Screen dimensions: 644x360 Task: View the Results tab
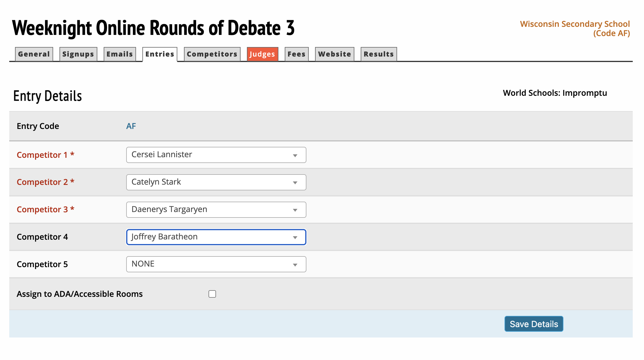point(379,54)
